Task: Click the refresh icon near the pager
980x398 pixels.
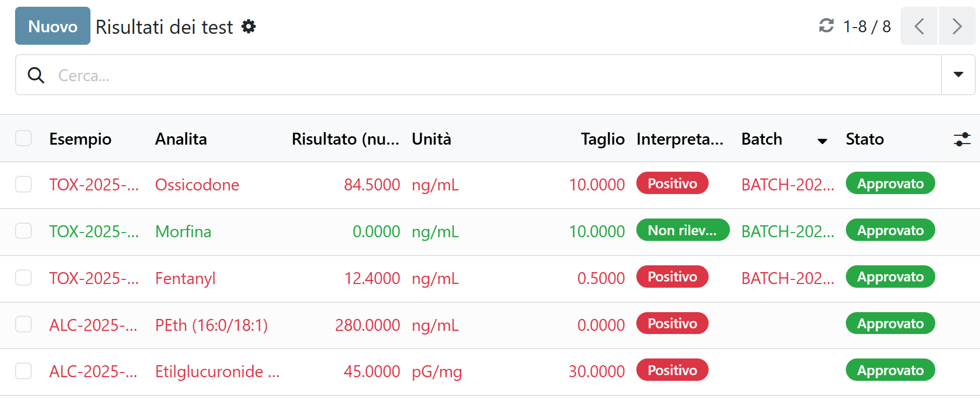Action: click(826, 25)
